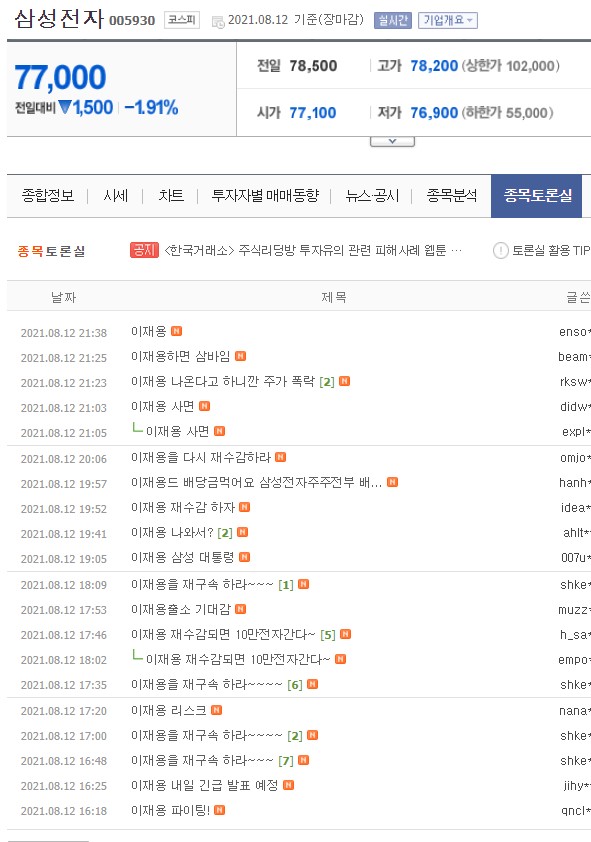Screen dimensions: 591x842
Task: Open post '이재용출소 기대감'
Action: [181, 609]
